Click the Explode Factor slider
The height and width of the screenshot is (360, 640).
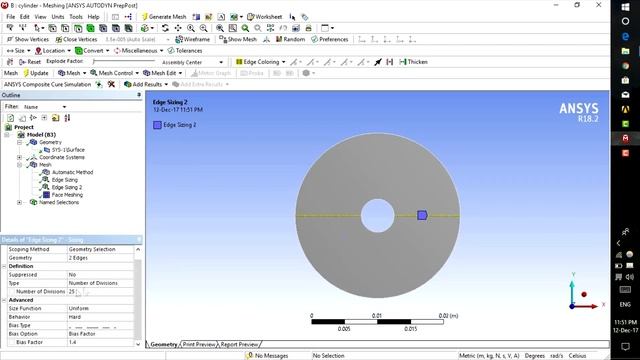pyautogui.click(x=124, y=62)
